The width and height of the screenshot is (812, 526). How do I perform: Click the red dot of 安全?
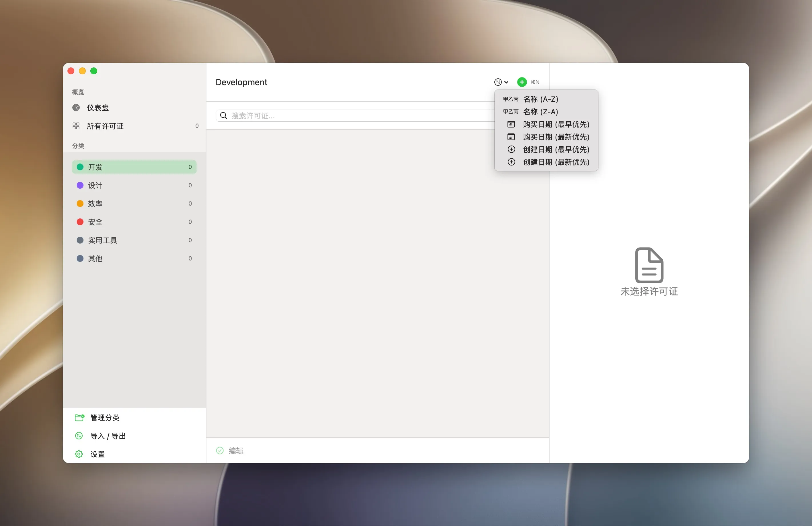(x=80, y=222)
